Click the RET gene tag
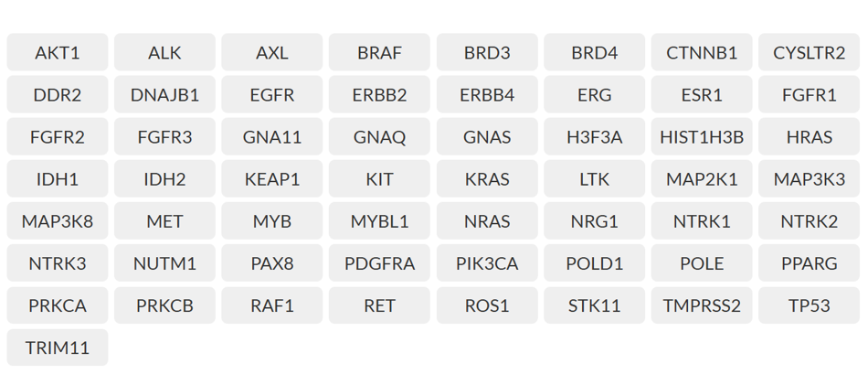 (x=379, y=305)
